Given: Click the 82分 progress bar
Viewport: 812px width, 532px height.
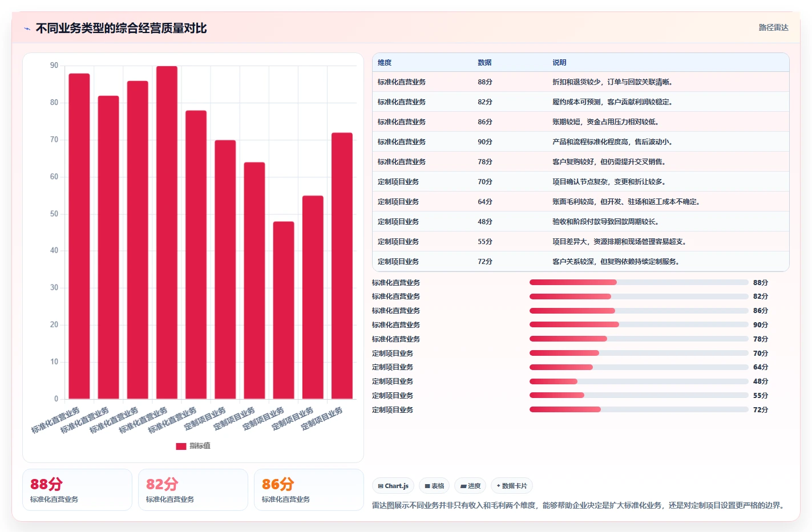Looking at the screenshot, I should pos(639,297).
